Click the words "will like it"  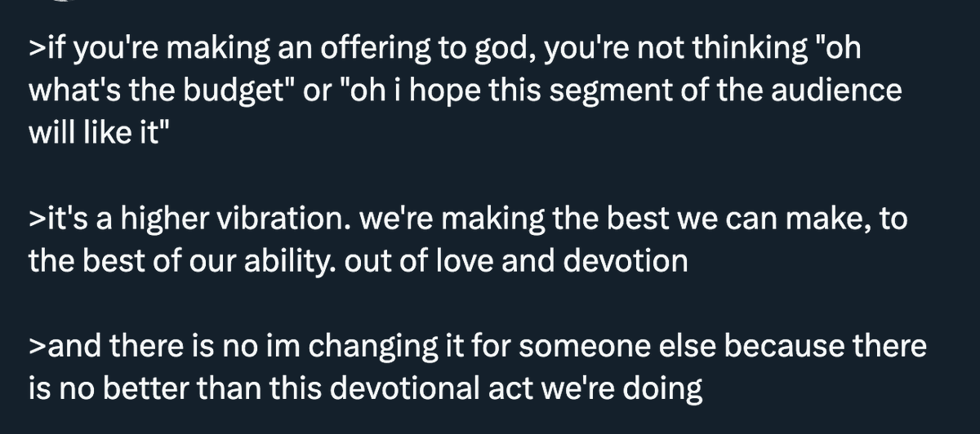(90, 130)
